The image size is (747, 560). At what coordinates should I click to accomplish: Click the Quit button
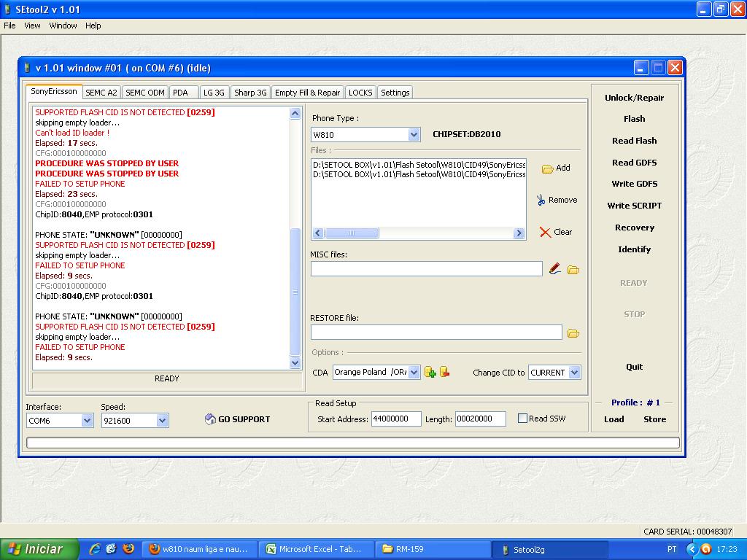pos(634,367)
